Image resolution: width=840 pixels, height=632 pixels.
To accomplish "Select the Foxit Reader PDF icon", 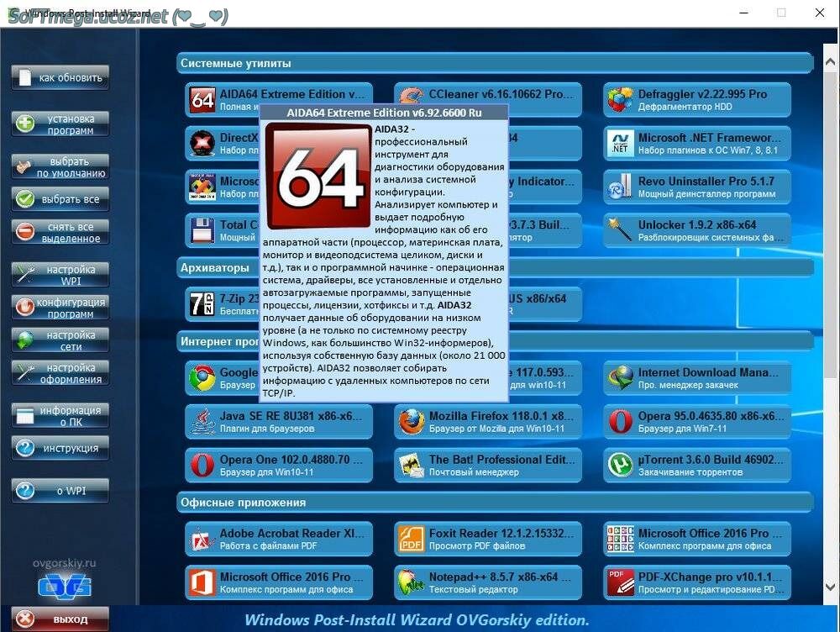I will [x=411, y=539].
